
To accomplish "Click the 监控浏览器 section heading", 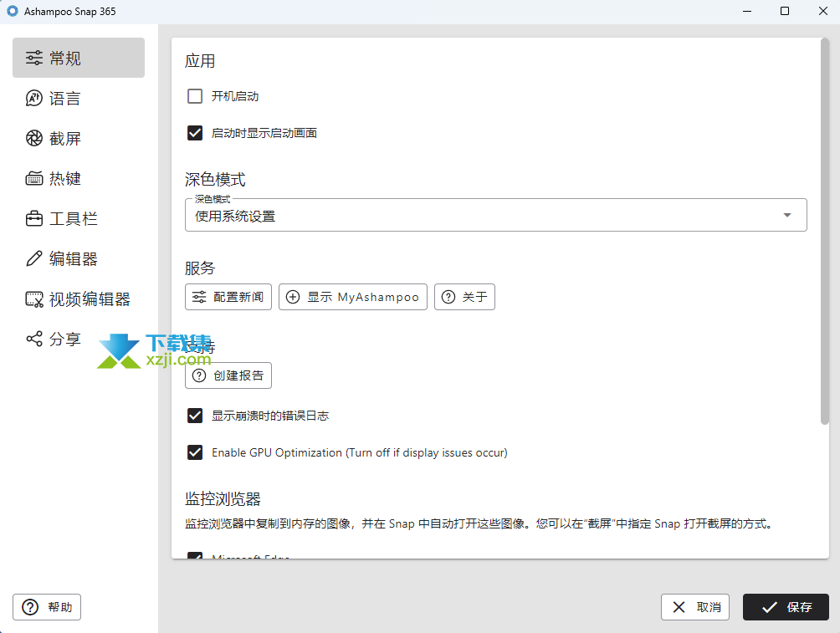I will pos(223,498).
